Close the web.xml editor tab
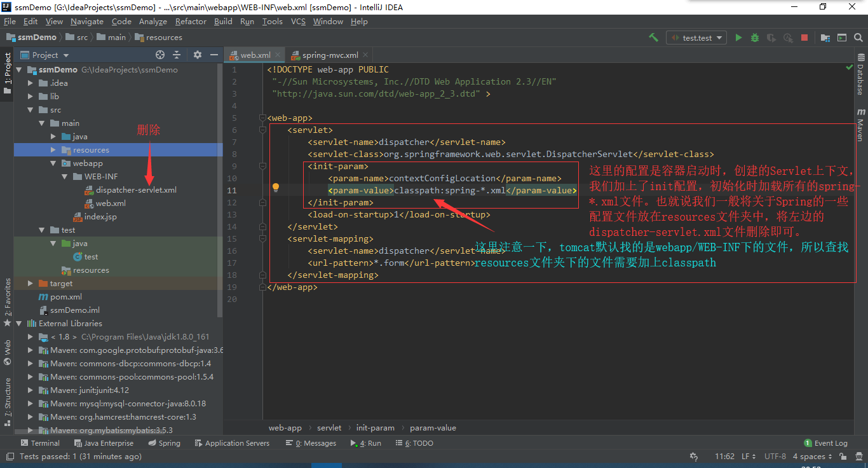Viewport: 868px width, 468px height. click(x=278, y=55)
